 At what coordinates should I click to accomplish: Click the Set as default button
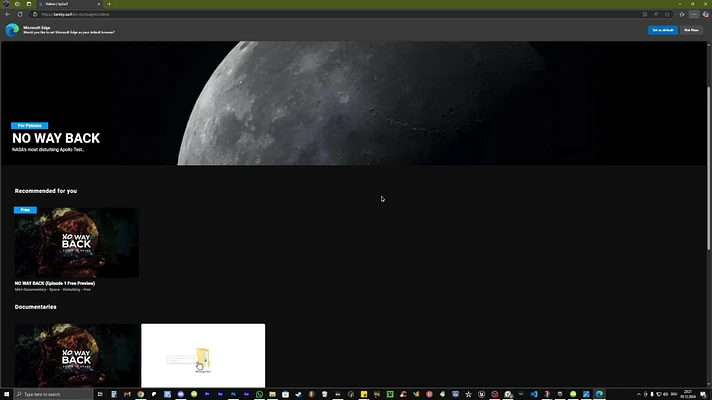[x=663, y=30]
